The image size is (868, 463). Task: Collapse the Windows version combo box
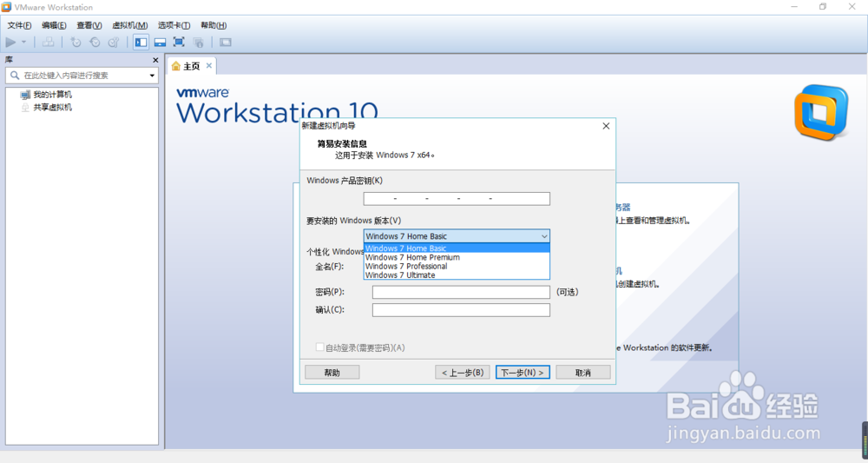544,236
